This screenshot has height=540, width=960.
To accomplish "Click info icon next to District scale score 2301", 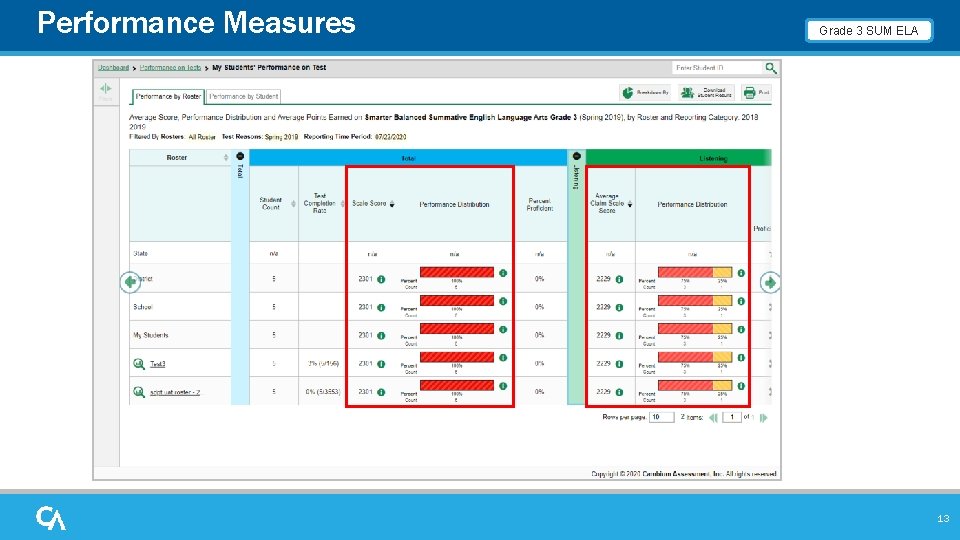I will tap(381, 279).
